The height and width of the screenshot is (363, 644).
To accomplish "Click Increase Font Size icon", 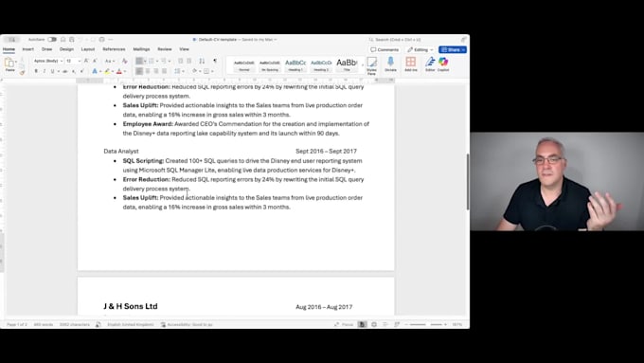I will (x=86, y=61).
